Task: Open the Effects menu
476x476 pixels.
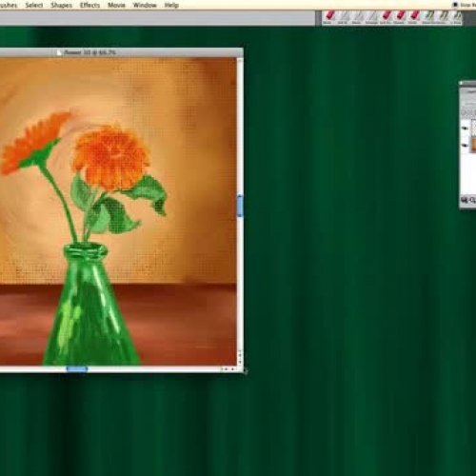Action: pos(89,5)
